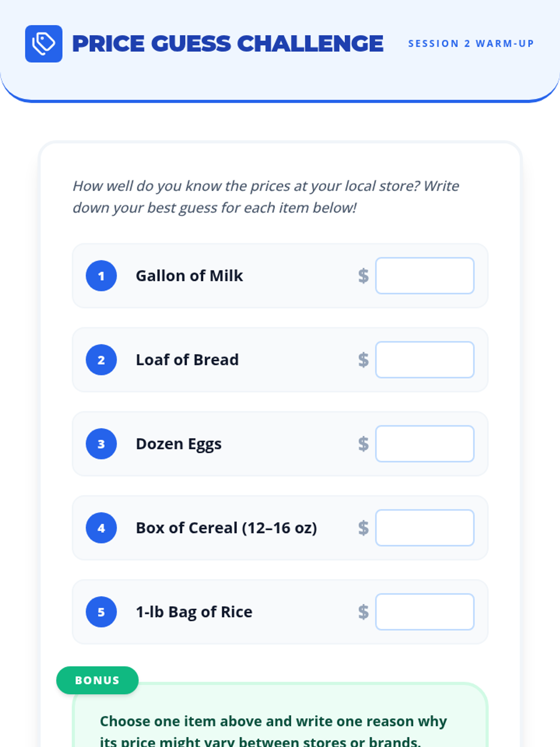Click the price tag logo icon

point(43,43)
